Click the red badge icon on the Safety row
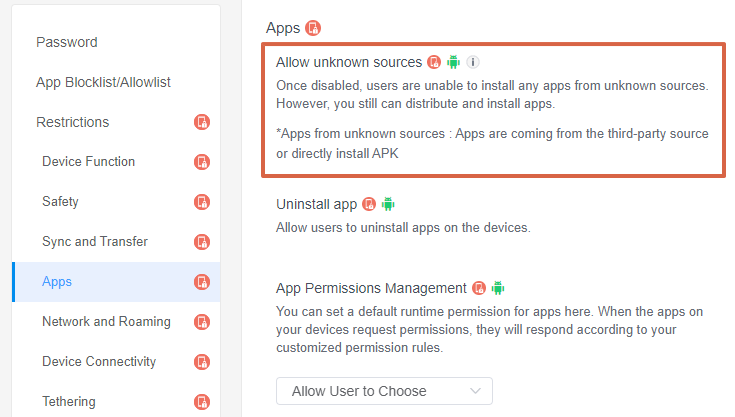 [x=202, y=202]
